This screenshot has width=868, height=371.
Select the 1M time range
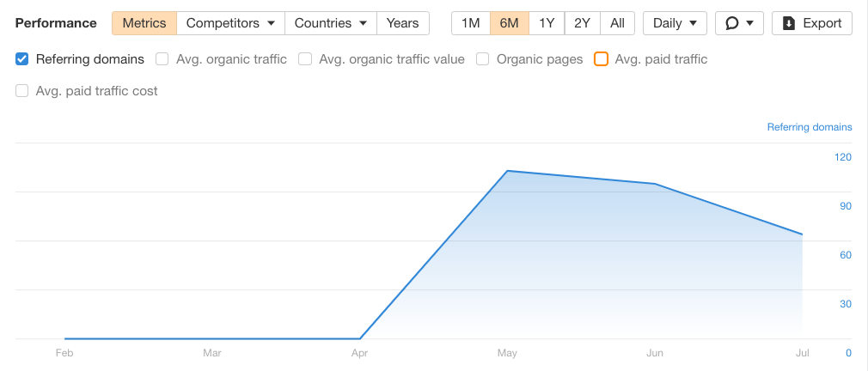click(x=470, y=23)
